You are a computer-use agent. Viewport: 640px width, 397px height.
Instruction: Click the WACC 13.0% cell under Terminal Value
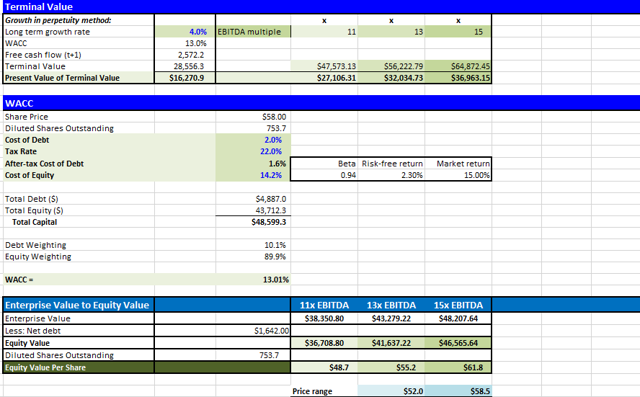(185, 43)
